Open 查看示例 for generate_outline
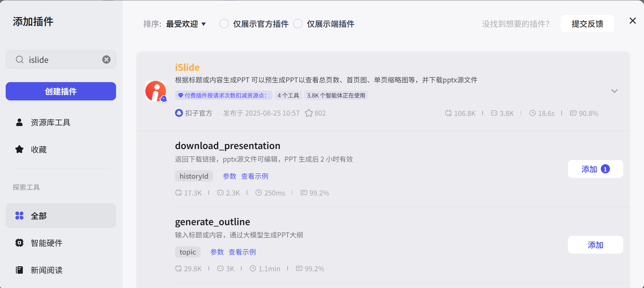Screen dimensions: 644x288 (x=242, y=252)
